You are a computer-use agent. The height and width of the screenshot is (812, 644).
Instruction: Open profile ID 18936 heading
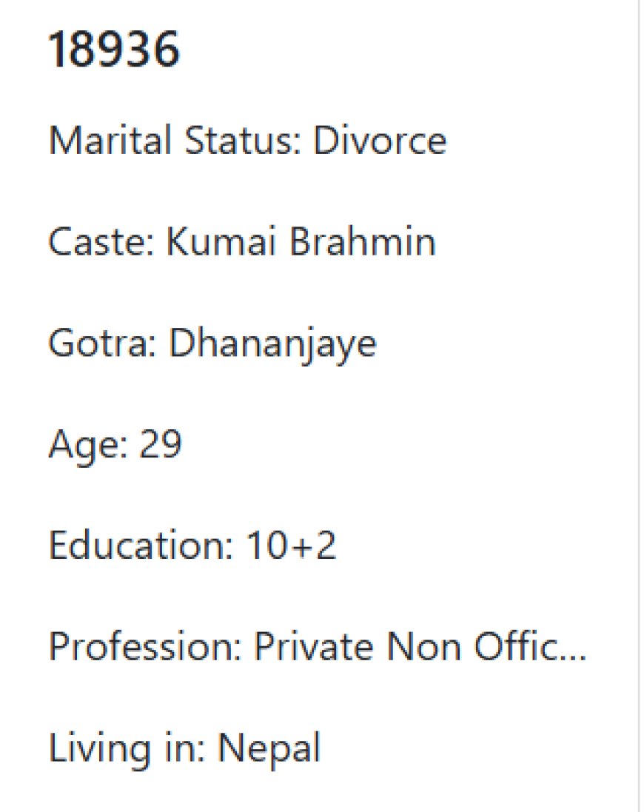tap(113, 50)
